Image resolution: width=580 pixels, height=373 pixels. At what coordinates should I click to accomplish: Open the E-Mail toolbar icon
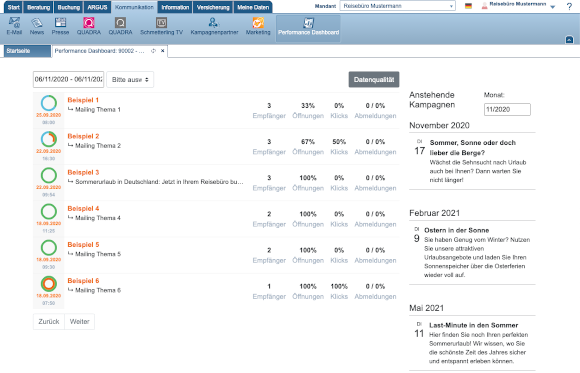coord(14,26)
